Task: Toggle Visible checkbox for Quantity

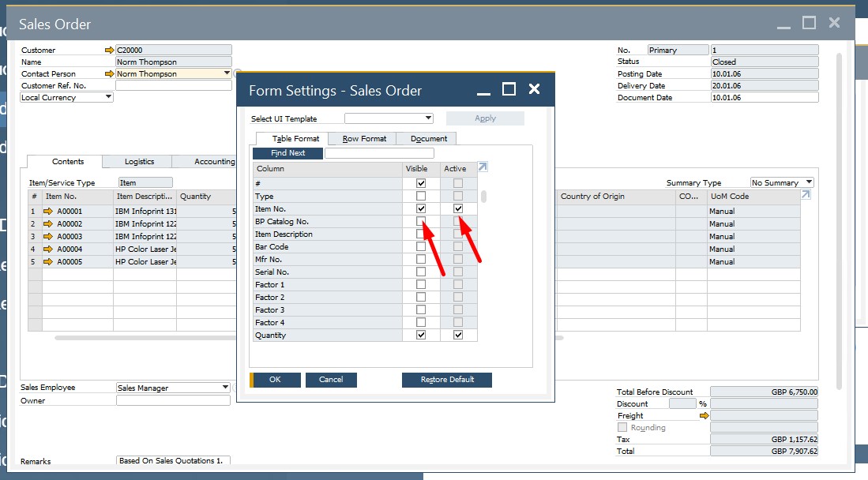Action: click(421, 336)
